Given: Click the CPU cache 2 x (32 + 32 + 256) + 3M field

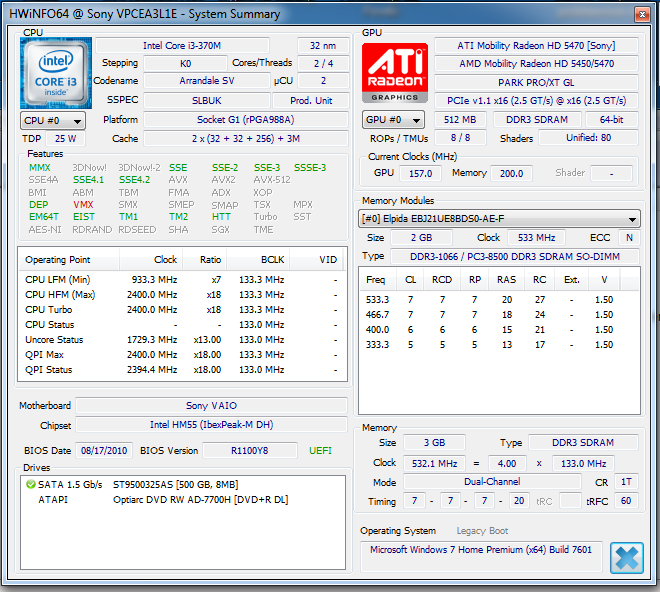Looking at the screenshot, I should [x=246, y=139].
